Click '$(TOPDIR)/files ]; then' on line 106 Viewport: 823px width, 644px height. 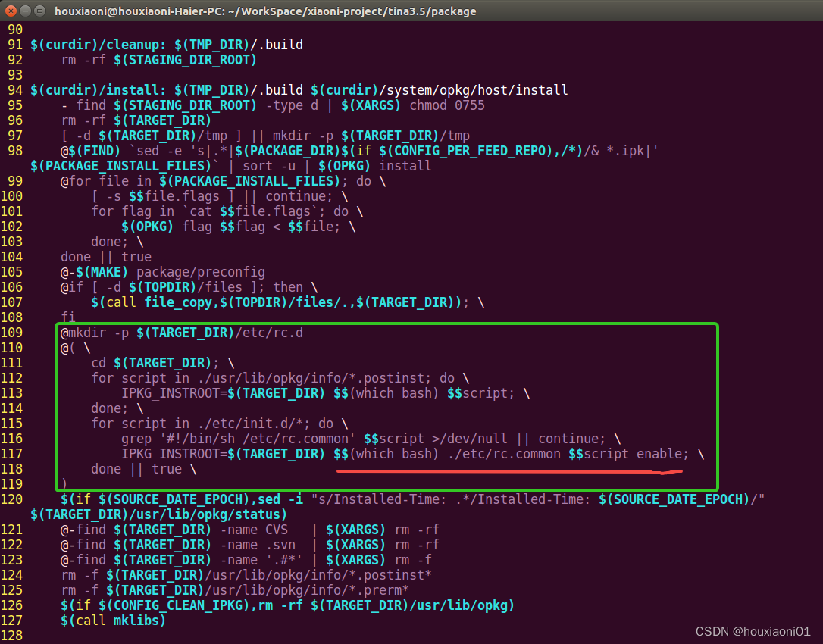click(216, 288)
